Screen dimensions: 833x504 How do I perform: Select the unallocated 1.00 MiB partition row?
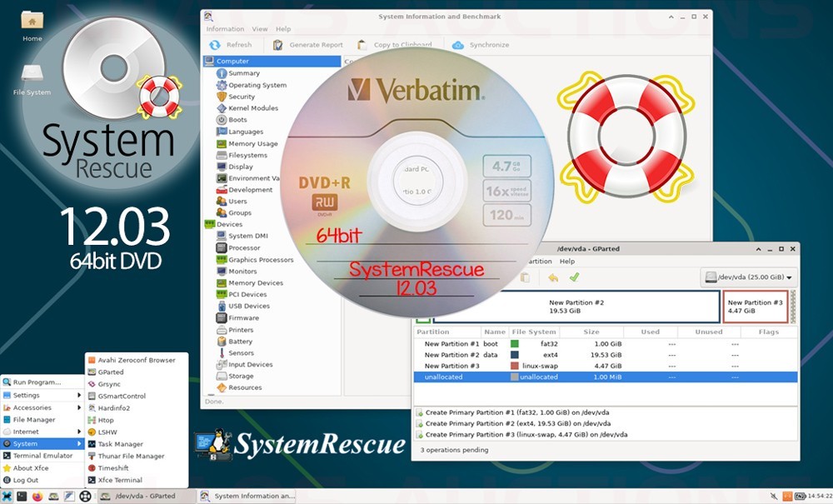click(x=605, y=377)
